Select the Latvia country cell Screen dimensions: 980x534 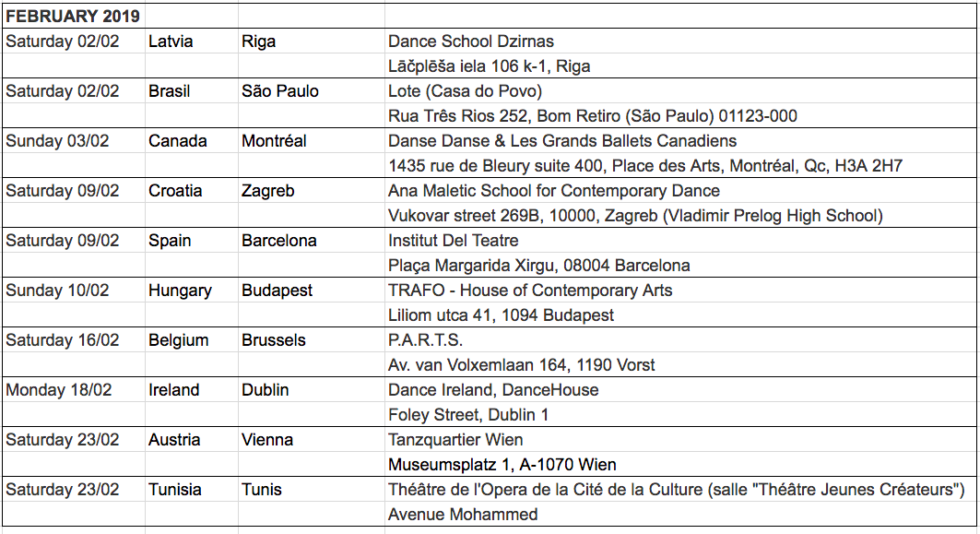191,42
